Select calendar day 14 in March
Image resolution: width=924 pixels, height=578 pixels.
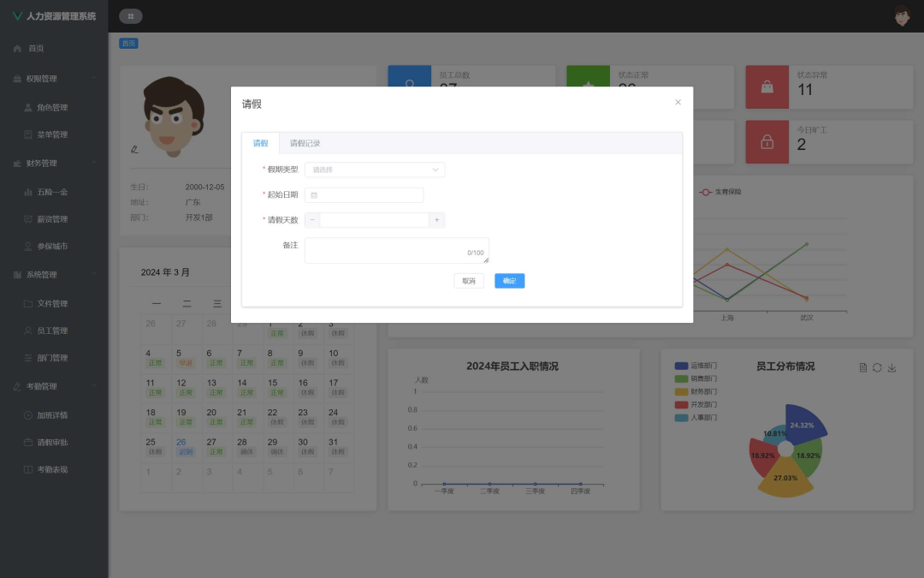tap(246, 388)
